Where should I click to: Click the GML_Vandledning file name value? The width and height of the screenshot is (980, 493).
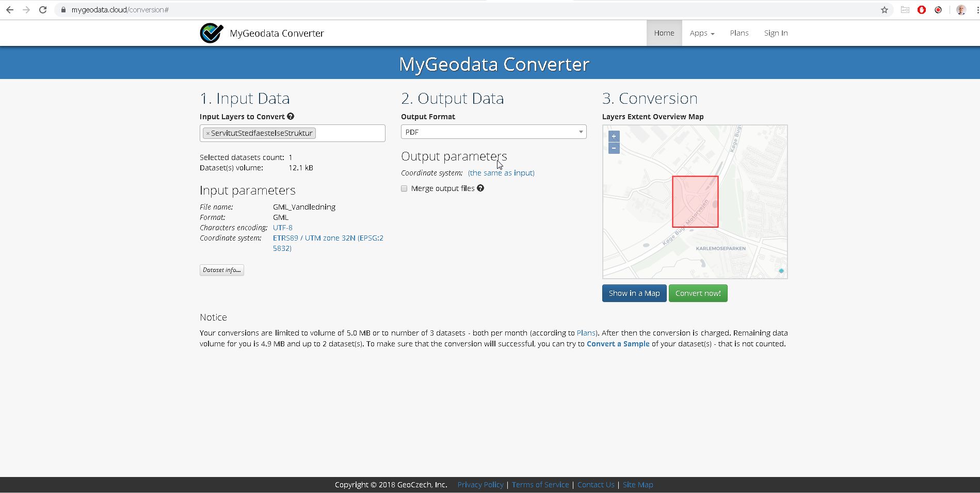tap(304, 207)
